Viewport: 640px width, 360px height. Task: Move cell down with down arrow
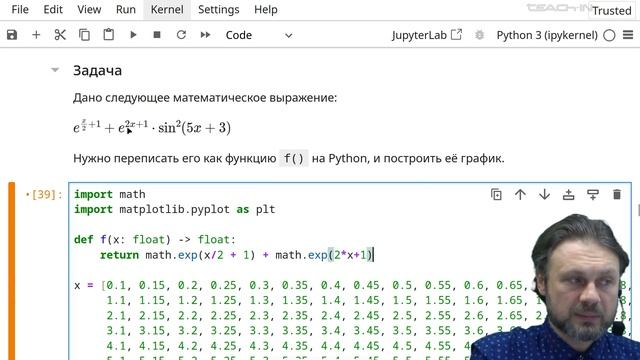tap(544, 195)
